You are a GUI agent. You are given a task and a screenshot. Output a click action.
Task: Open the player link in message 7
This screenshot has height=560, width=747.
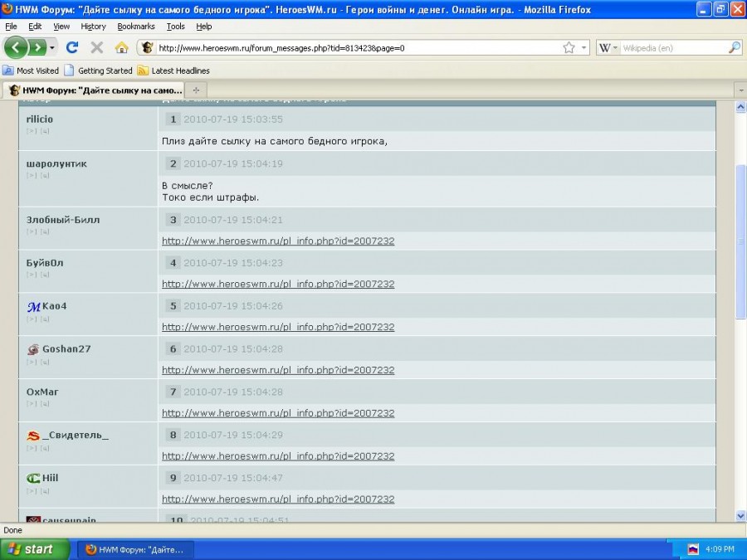click(278, 413)
